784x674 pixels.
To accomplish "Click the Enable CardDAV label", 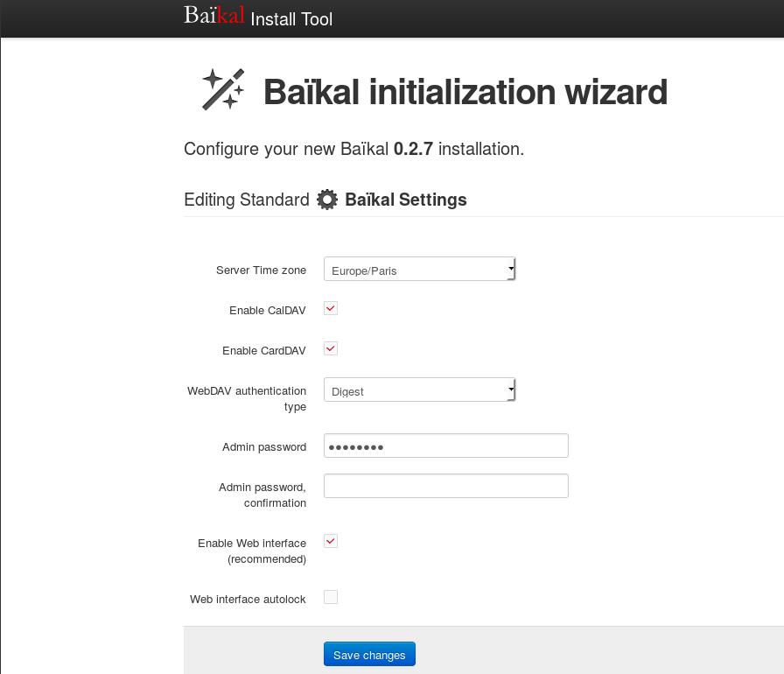I will coord(264,351).
